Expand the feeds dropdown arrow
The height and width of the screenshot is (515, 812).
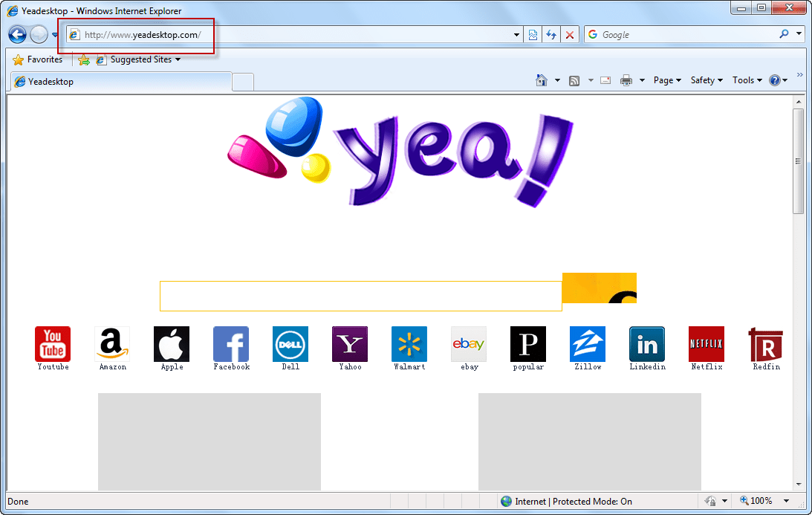[591, 80]
